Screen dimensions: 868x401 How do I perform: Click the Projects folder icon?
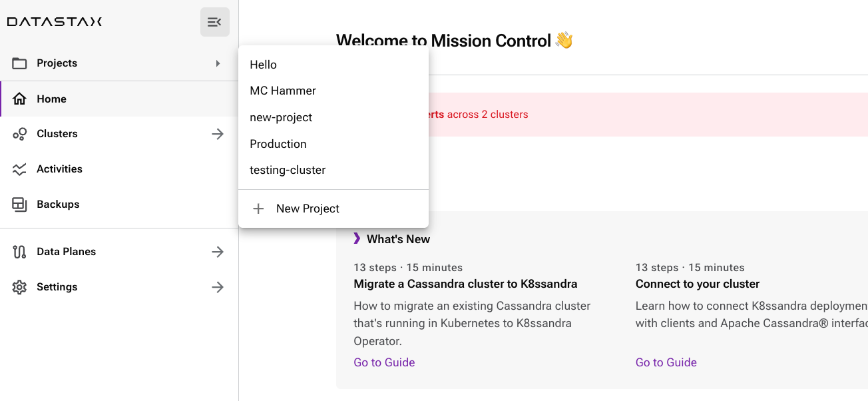(x=21, y=63)
